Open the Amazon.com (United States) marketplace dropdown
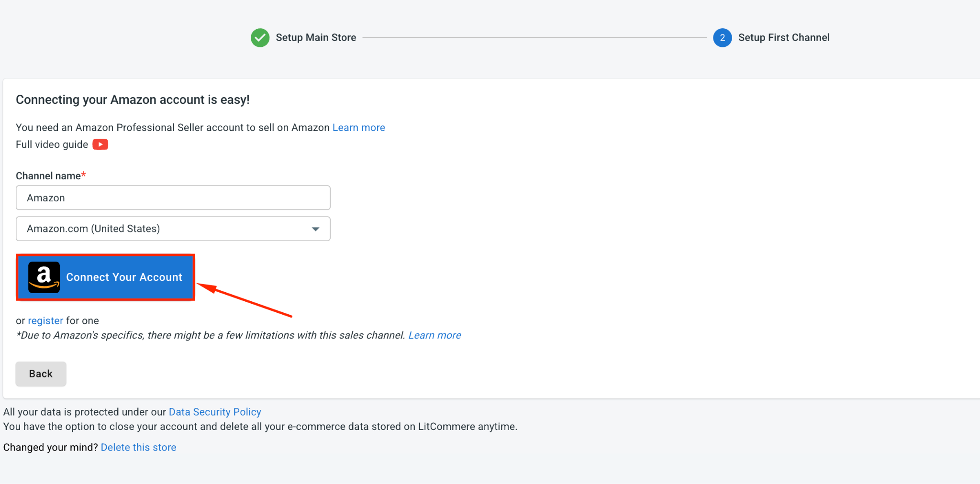The image size is (980, 484). 173,229
